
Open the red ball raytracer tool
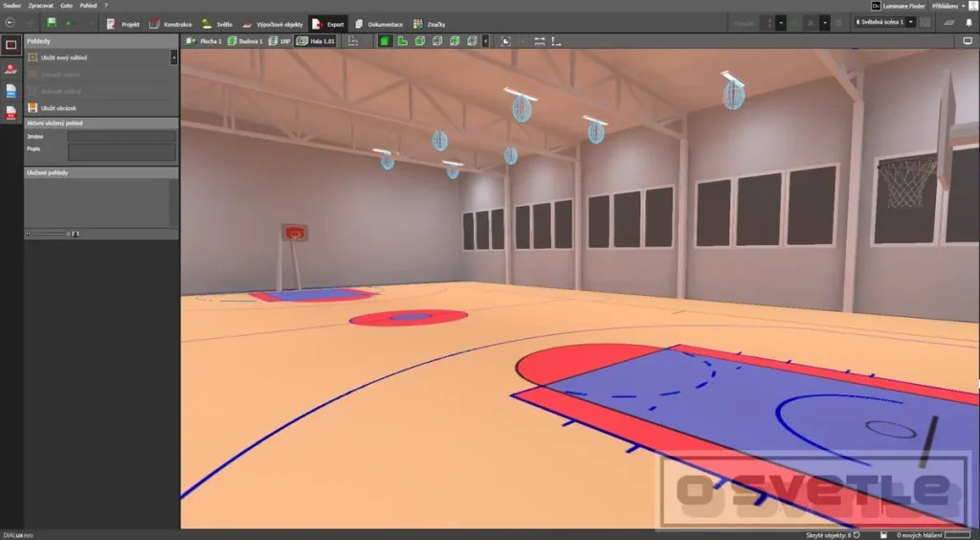point(11,68)
